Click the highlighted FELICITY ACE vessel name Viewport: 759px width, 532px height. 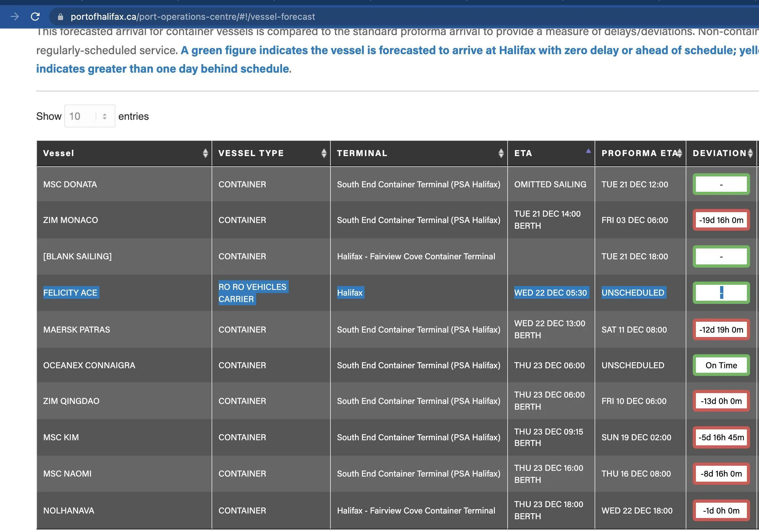(70, 293)
